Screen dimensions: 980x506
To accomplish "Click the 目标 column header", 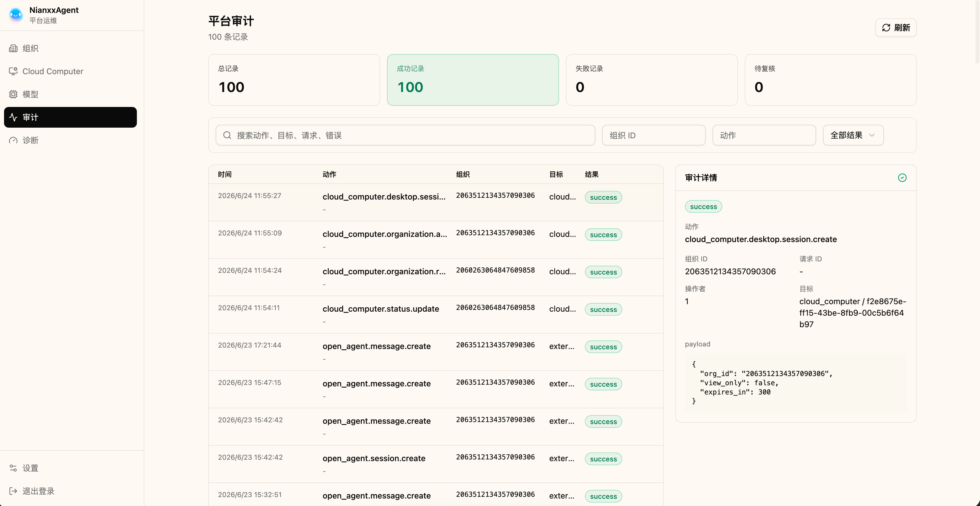I will coord(556,174).
